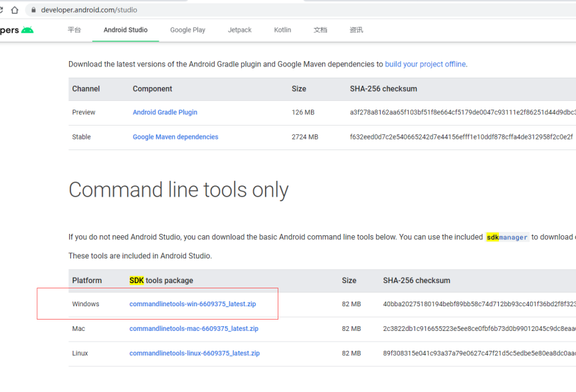Image resolution: width=576 pixels, height=392 pixels.
Task: Open the 文档 tab
Action: [320, 30]
